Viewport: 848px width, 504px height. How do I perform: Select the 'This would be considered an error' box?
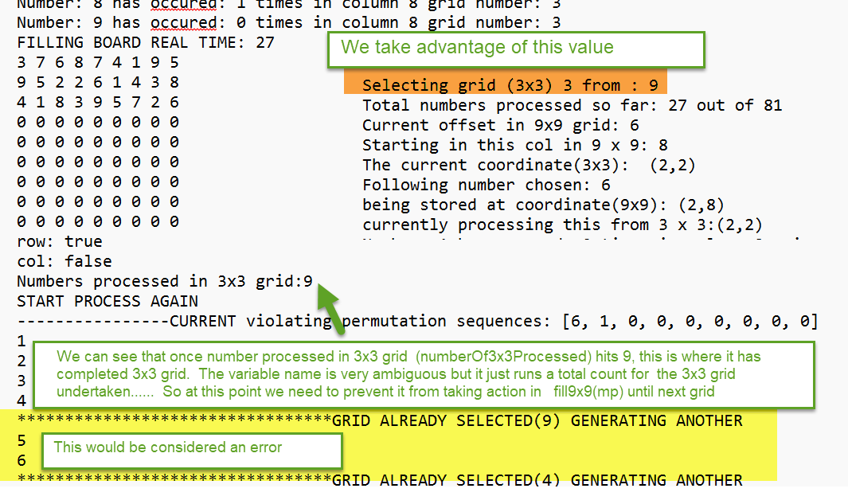tap(190, 450)
